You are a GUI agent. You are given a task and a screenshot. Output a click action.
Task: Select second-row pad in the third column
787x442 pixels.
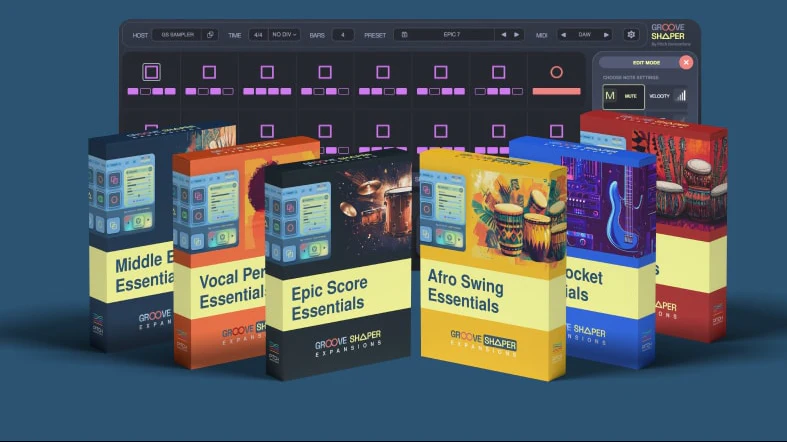coord(267,131)
